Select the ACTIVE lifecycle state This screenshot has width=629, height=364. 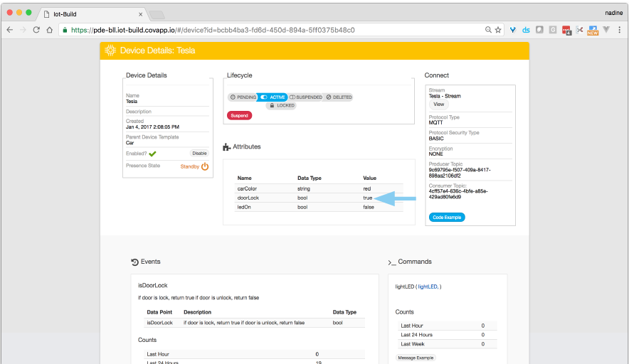click(273, 97)
